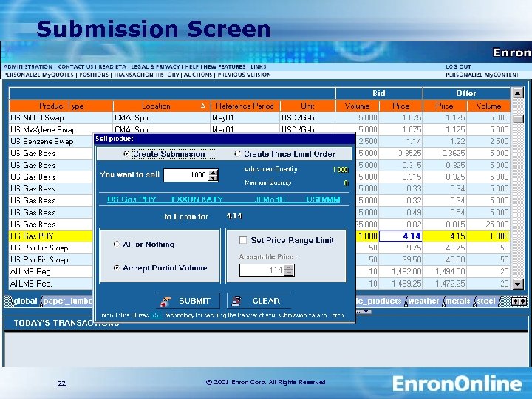Switch to the steel tab

[x=486, y=301]
